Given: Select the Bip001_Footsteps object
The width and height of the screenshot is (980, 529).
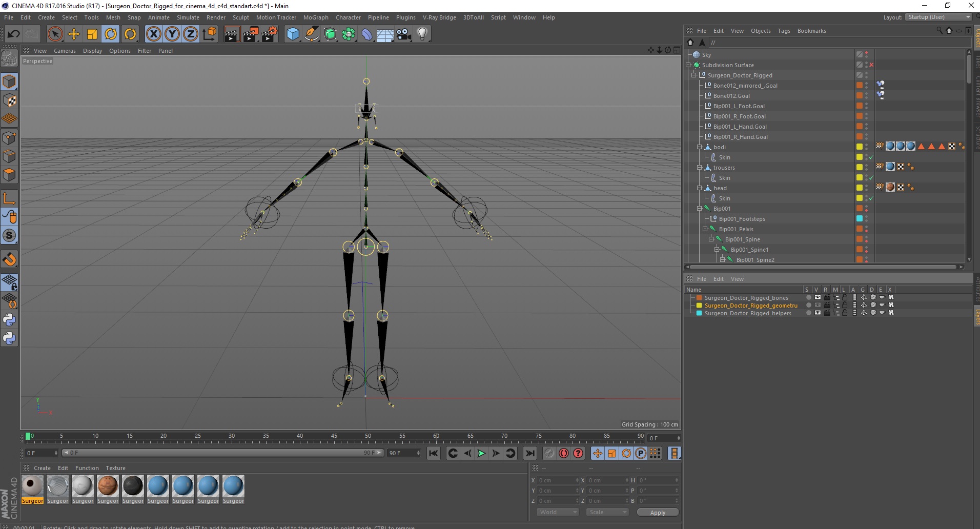Looking at the screenshot, I should pos(742,219).
